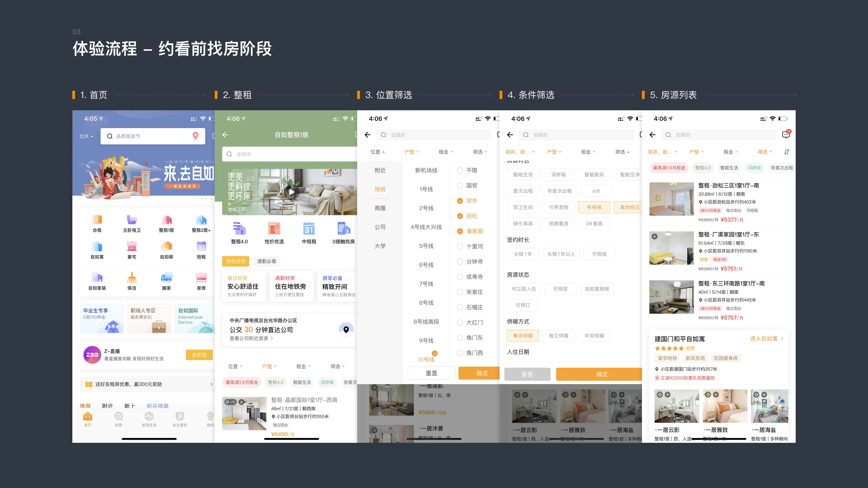Image resolution: width=868 pixels, height=488 pixels.
Task: Select the 商圈 location category
Action: pos(380,208)
